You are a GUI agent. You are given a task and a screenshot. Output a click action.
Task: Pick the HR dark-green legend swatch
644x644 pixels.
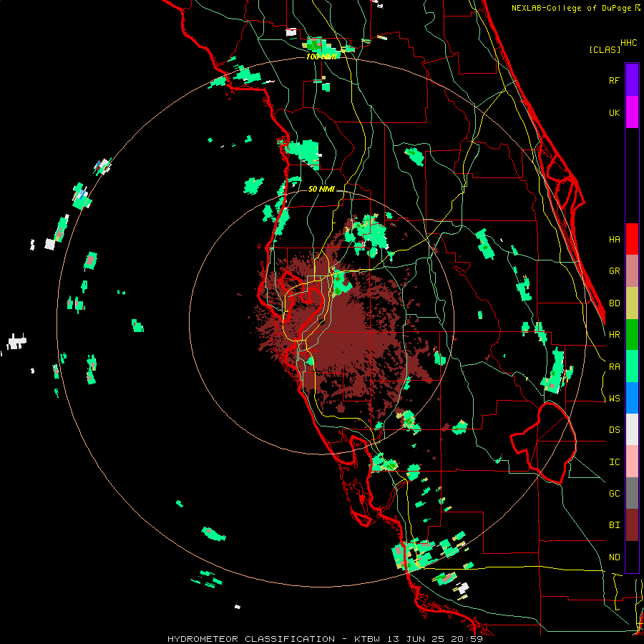point(632,335)
